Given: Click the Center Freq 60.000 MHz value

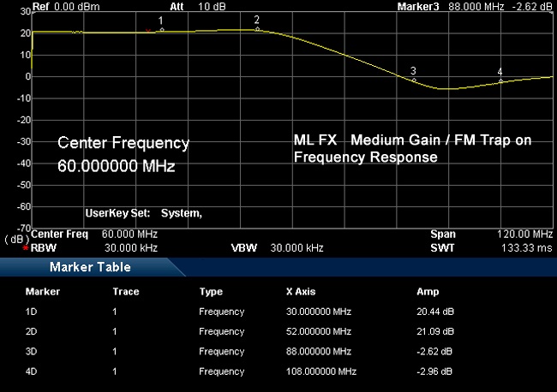Looking at the screenshot, I should [129, 235].
